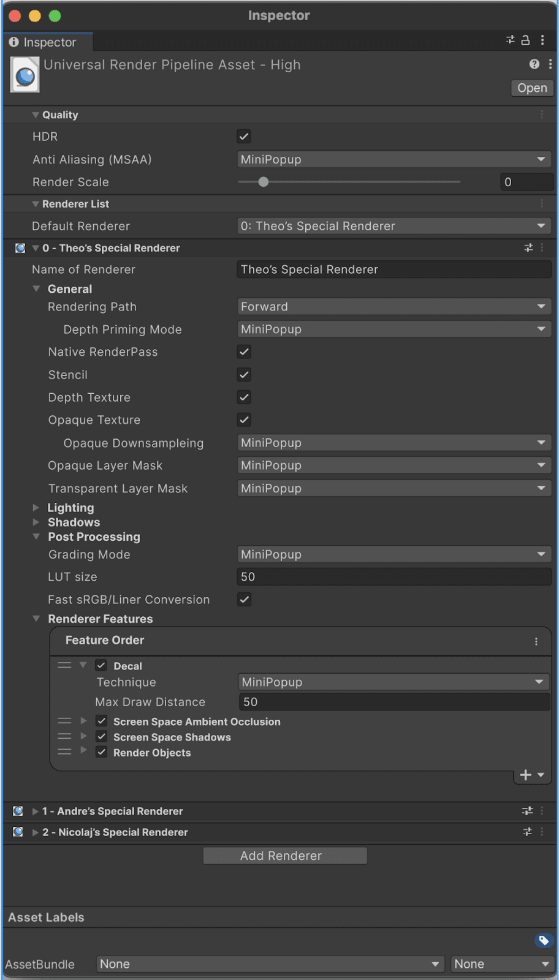559x980 pixels.
Task: Open the Quality section's three-dot menu
Action: point(542,115)
